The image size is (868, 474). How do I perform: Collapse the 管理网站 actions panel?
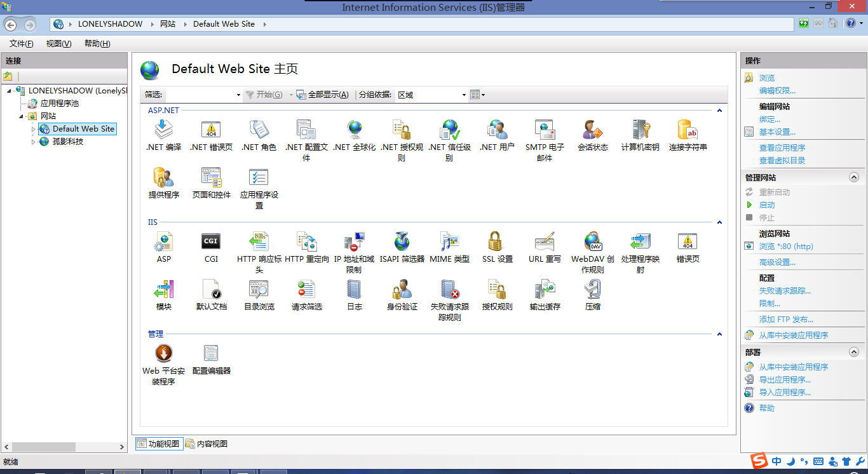click(x=854, y=178)
